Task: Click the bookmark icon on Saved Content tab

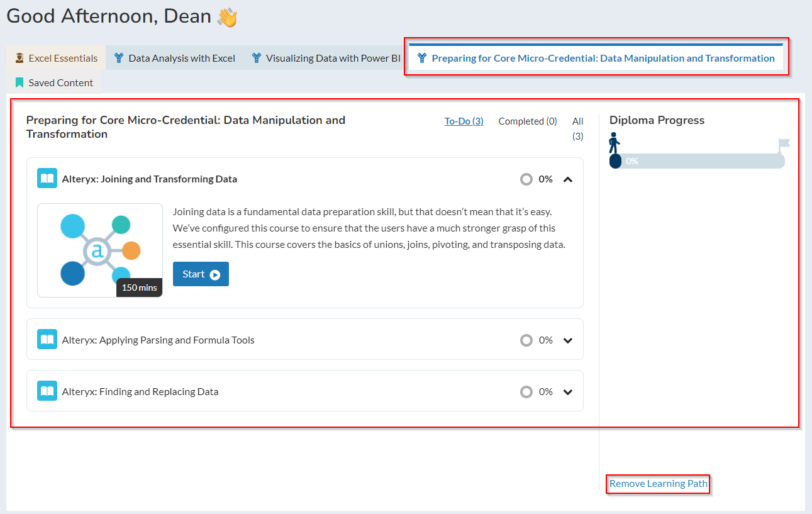Action: (19, 82)
